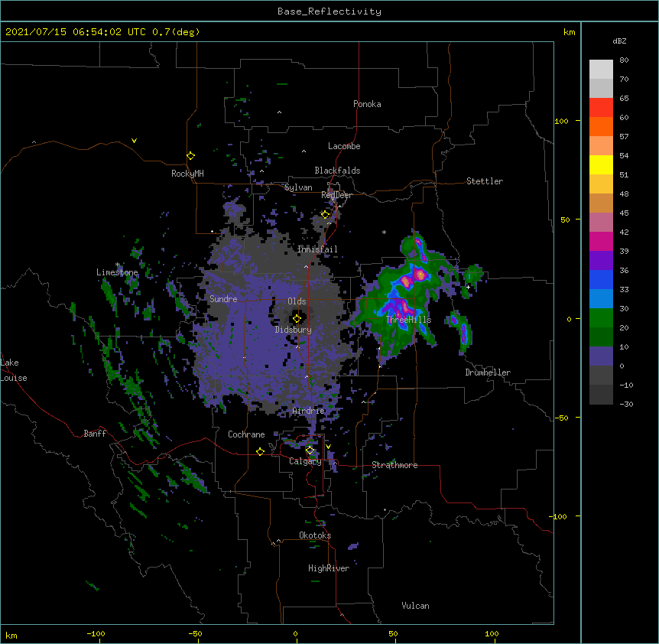The height and width of the screenshot is (644, 659).
Task: Click the RedDeer city label
Action: [x=336, y=195]
